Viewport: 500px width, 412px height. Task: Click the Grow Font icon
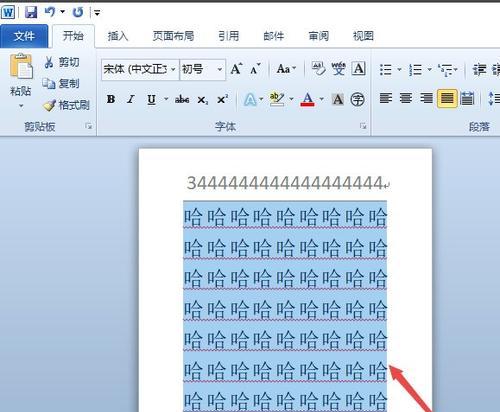(x=236, y=69)
